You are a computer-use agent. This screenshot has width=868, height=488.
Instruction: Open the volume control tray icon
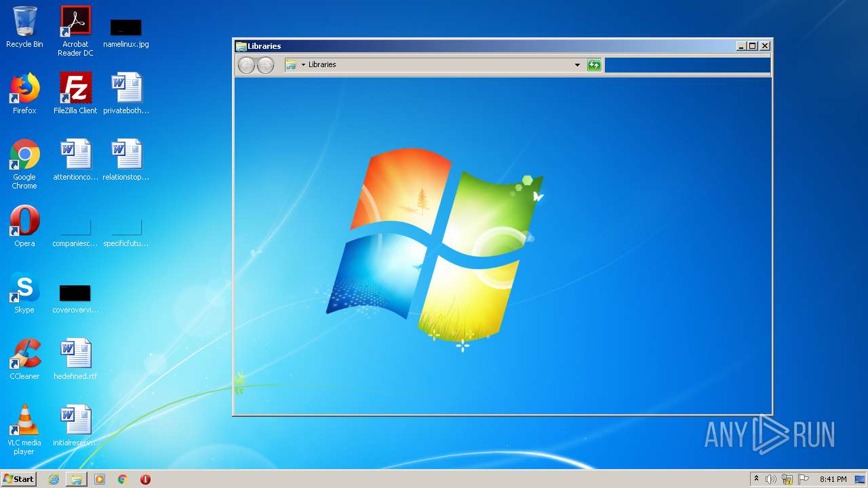tap(771, 479)
